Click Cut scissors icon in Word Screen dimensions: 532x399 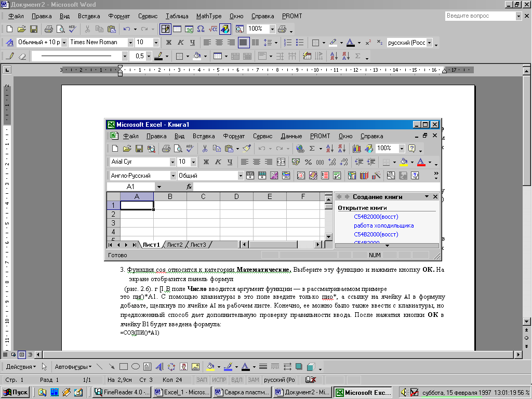coord(87,29)
